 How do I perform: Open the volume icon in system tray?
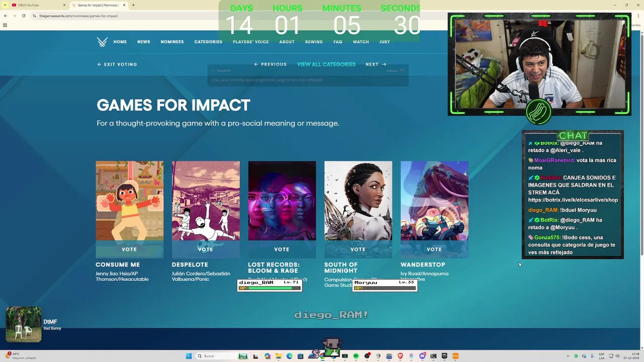(617, 356)
